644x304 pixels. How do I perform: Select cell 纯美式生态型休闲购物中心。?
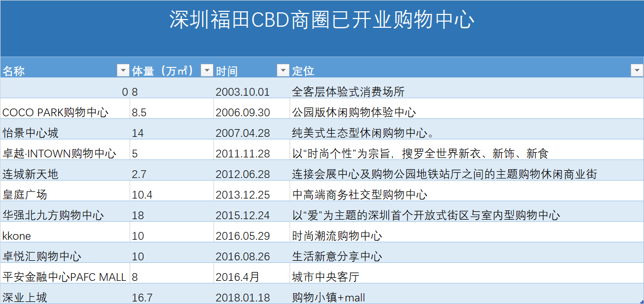tap(467, 129)
